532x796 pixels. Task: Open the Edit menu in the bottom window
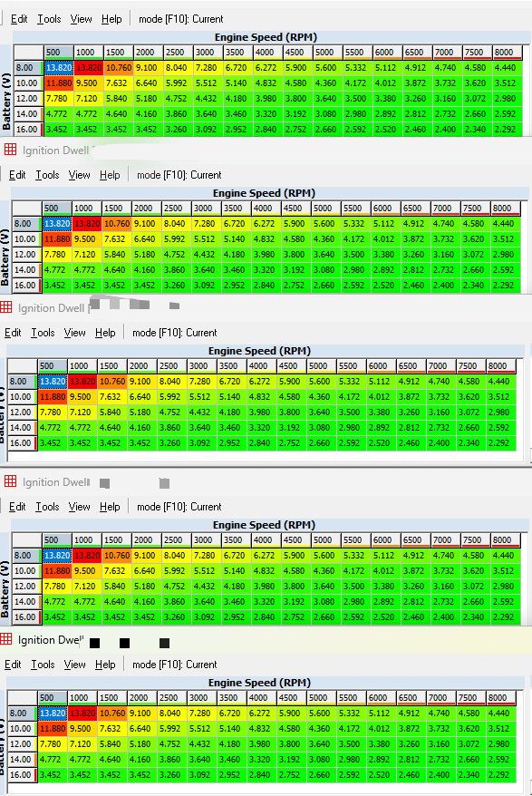(x=13, y=665)
